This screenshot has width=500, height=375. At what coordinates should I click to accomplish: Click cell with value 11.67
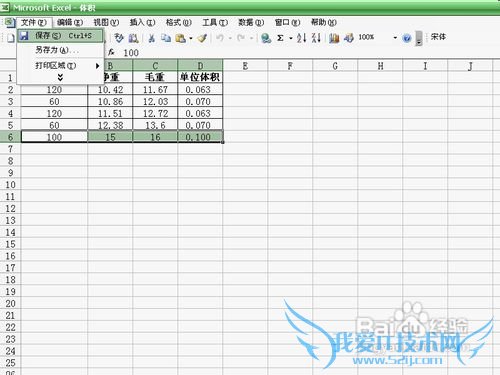coord(155,89)
